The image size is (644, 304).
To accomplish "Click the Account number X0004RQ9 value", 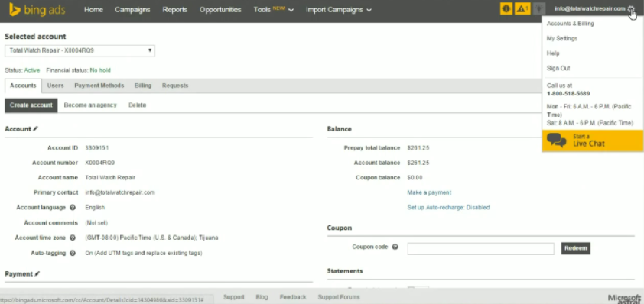I will 99,163.
